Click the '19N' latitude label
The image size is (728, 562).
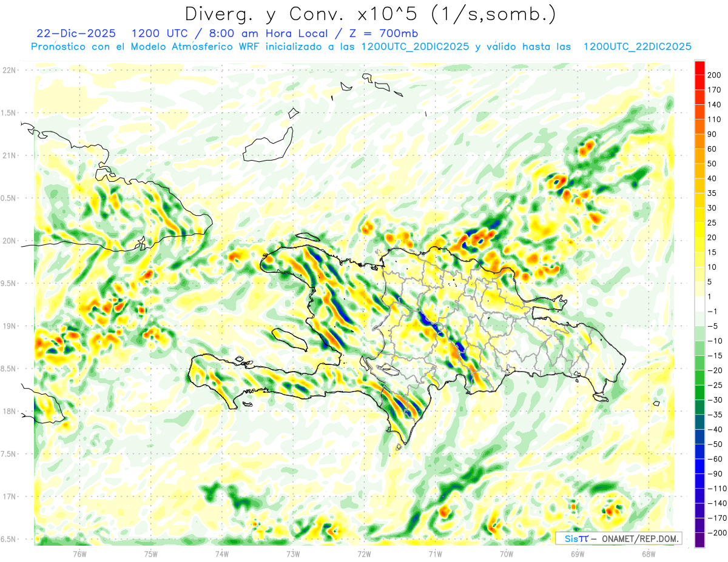click(9, 326)
